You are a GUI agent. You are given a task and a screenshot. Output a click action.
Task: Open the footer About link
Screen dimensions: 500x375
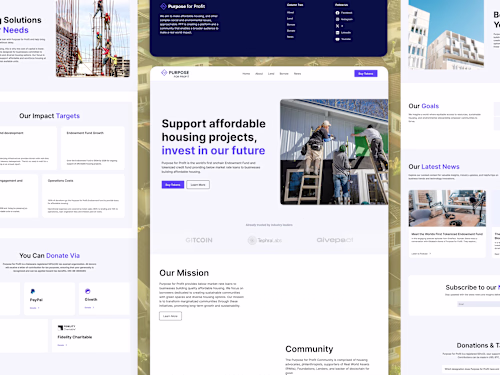tap(290, 12)
